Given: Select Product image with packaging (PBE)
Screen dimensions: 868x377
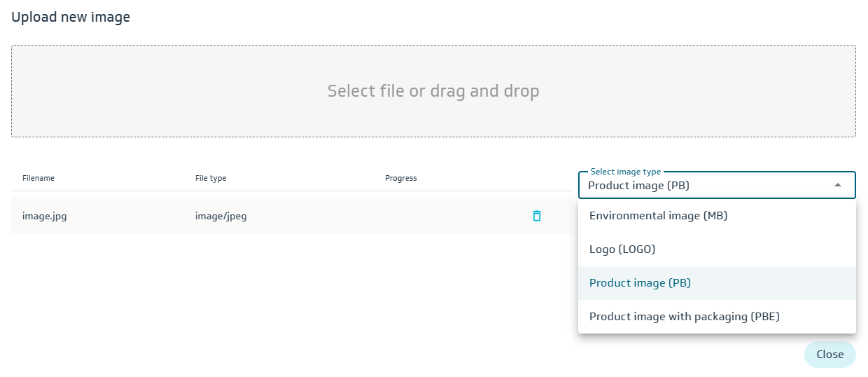Looking at the screenshot, I should 684,317.
